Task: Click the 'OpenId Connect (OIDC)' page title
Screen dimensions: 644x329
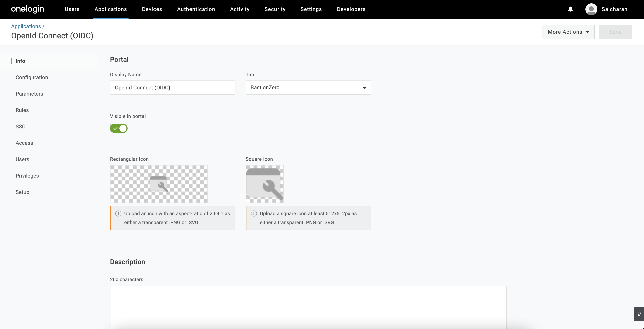Action: [x=52, y=36]
